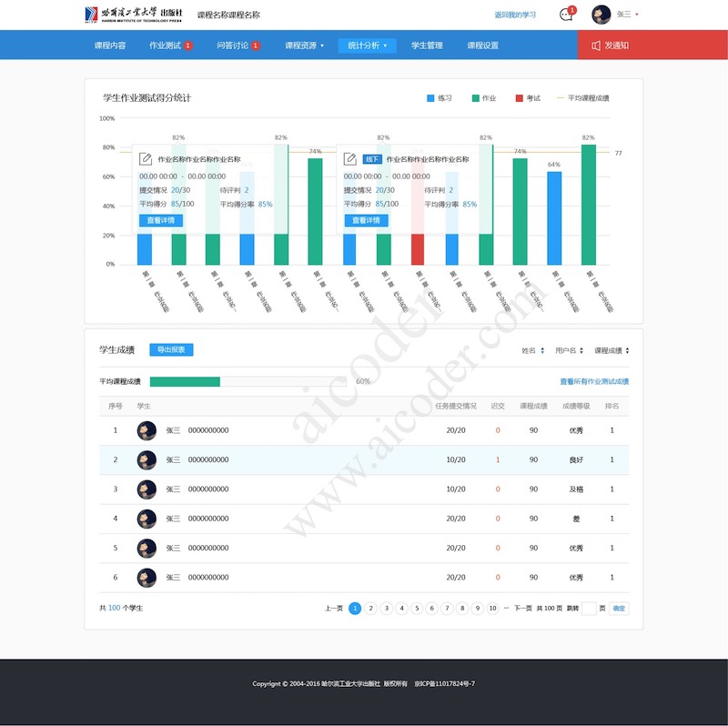Viewport: 728px width, 726px height.
Task: Click avatar of student in row 4
Action: pos(147,519)
